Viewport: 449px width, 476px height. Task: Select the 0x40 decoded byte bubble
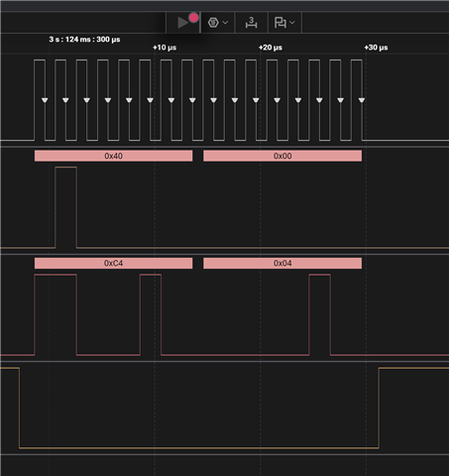point(113,156)
